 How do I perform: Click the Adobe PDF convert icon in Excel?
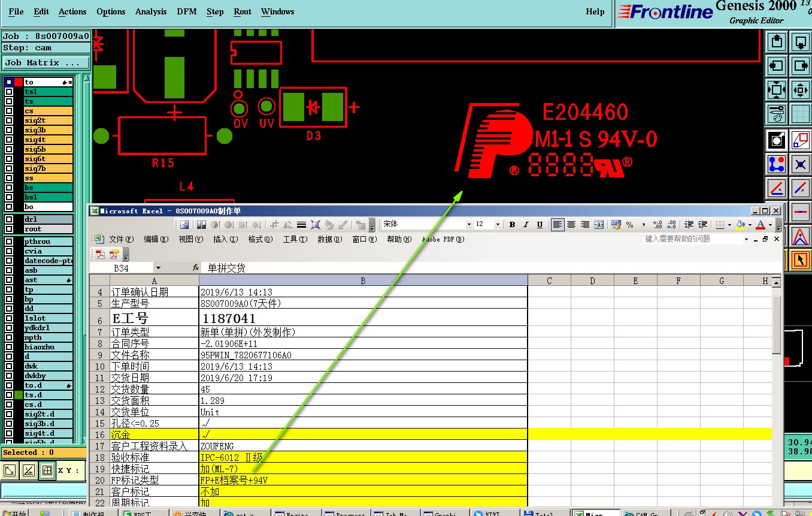coord(100,254)
